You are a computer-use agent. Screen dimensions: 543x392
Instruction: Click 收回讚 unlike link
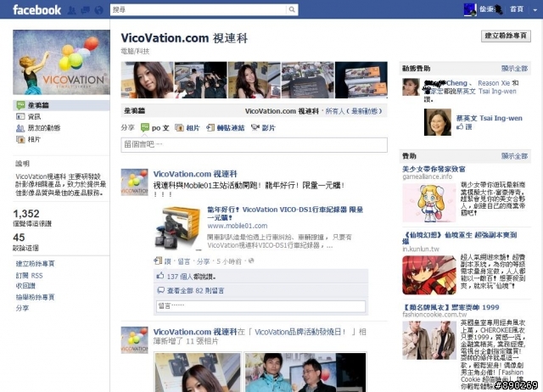[25, 286]
